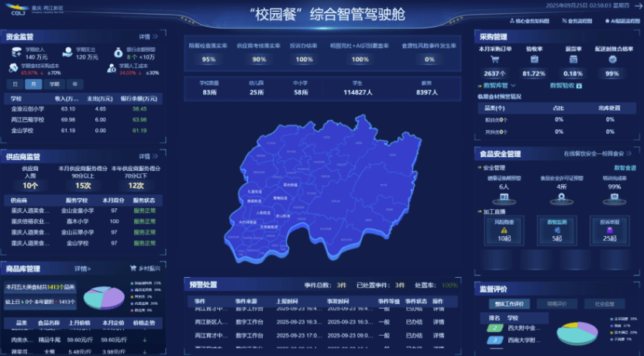
Task: Select the 年 time range option
Action: click(x=74, y=84)
